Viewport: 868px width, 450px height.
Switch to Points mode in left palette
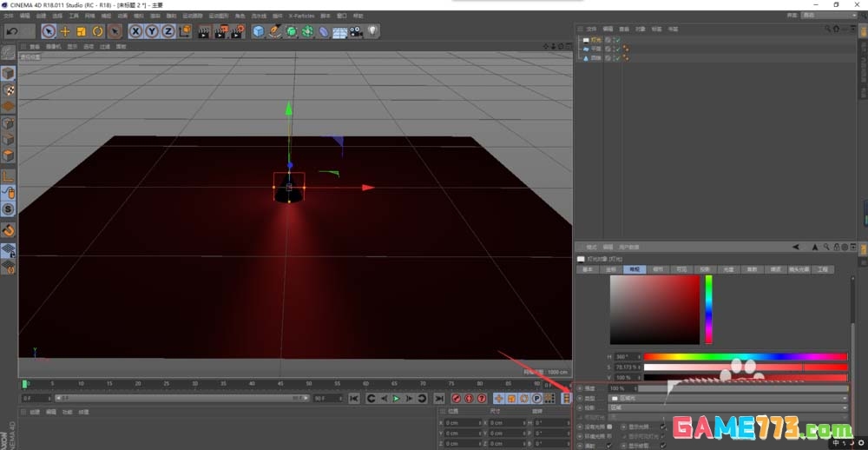(x=9, y=123)
